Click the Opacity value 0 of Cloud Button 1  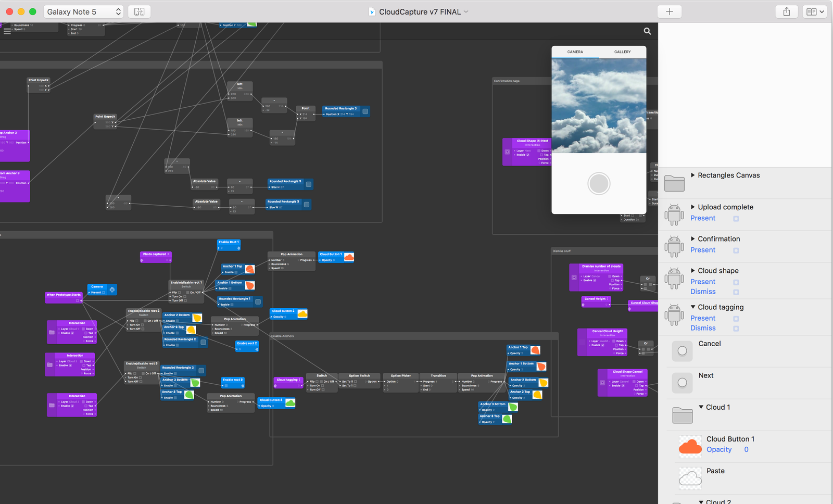(746, 450)
